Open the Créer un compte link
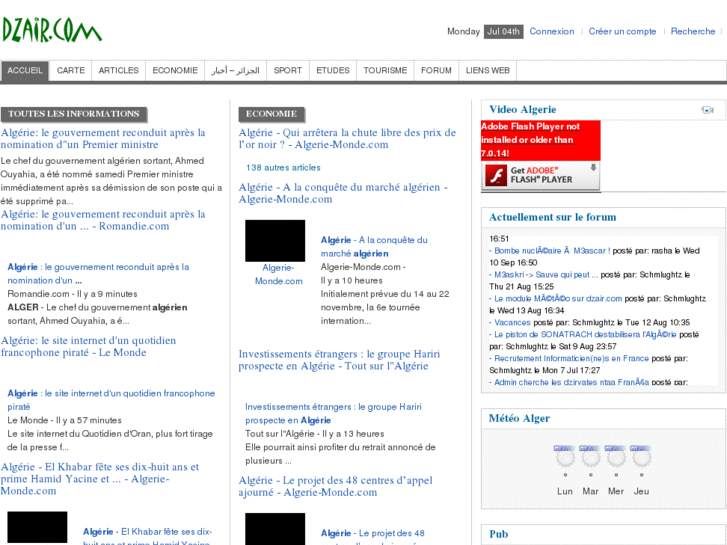727x545 pixels. click(x=622, y=32)
